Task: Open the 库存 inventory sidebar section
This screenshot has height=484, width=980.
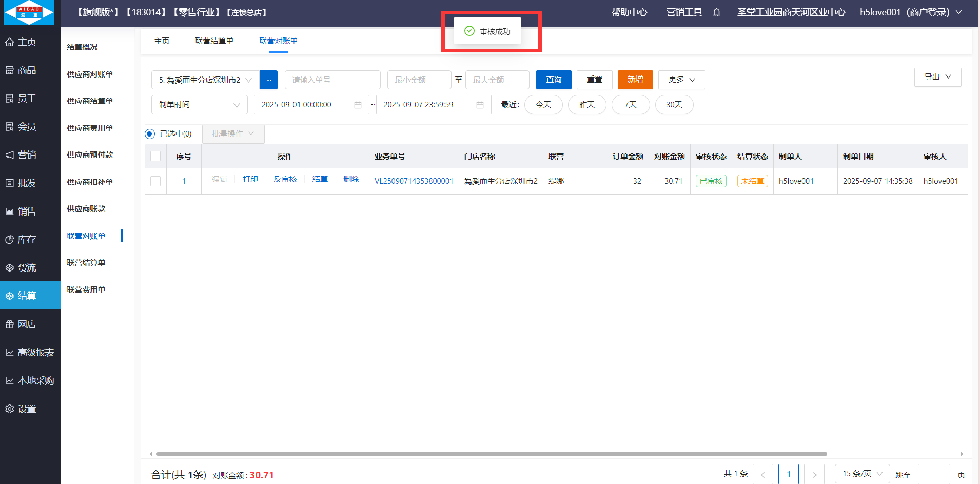Action: point(21,240)
